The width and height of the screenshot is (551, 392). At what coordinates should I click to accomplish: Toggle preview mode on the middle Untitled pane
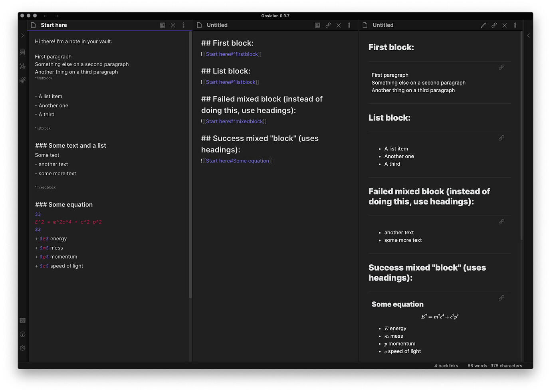317,25
